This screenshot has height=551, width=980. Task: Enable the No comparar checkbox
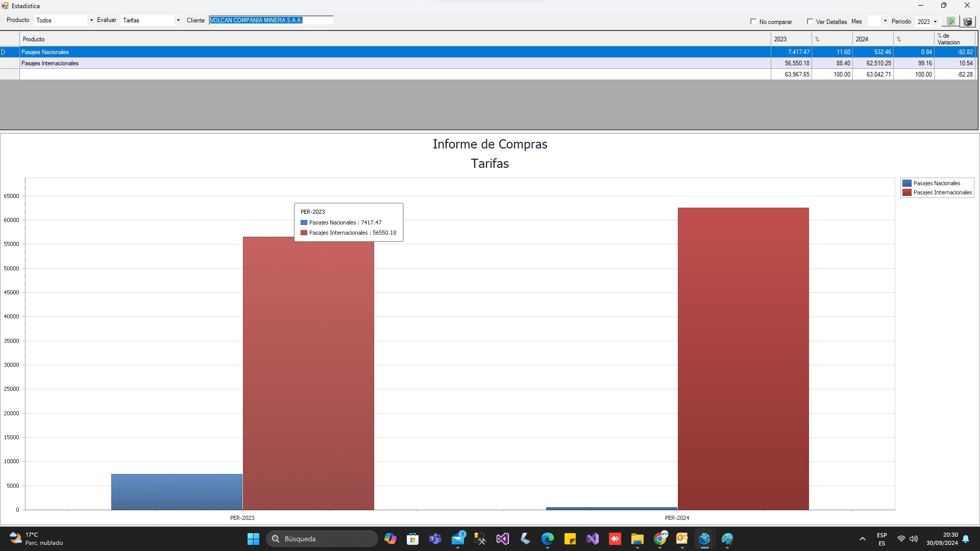coord(754,21)
